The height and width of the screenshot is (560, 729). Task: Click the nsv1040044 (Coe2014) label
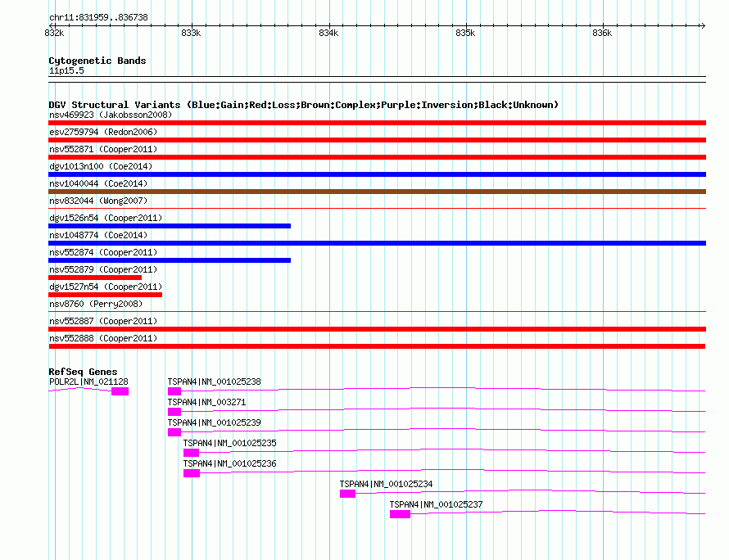tap(98, 183)
